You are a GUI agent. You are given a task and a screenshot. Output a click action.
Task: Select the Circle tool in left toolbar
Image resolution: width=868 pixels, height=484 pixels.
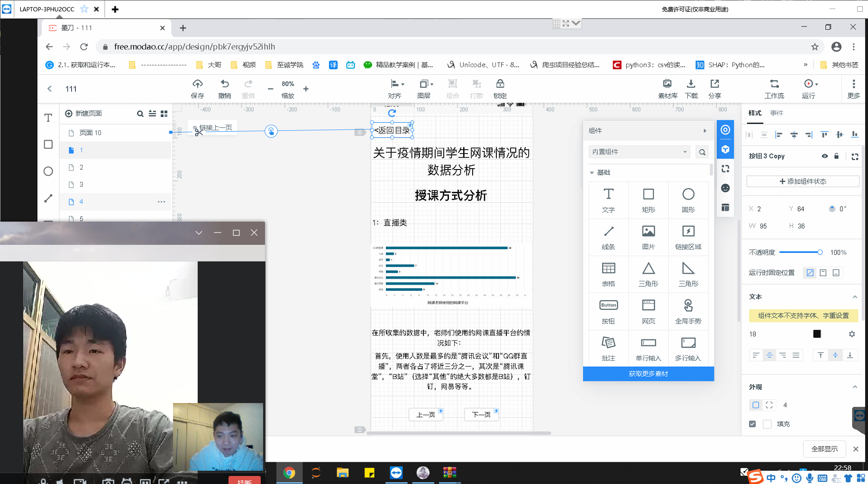[x=48, y=171]
